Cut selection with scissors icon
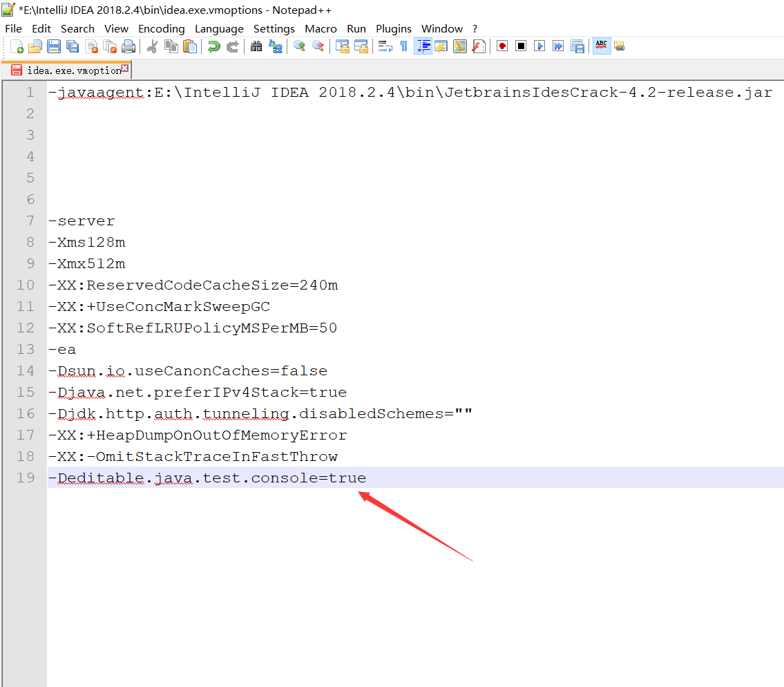This screenshot has width=784, height=687. (153, 46)
